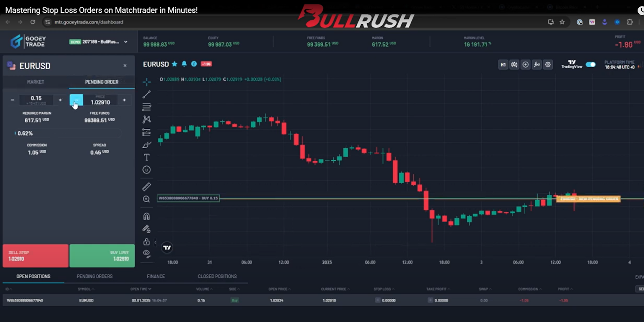Screen dimensions: 644x322
Task: Expand the account selector dropdown
Action: [126, 42]
